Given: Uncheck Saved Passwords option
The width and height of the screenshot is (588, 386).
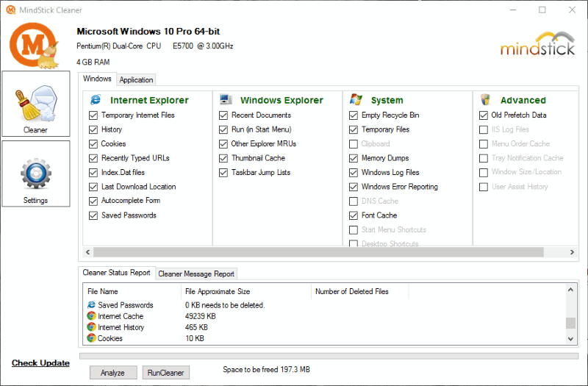Looking at the screenshot, I should (93, 215).
